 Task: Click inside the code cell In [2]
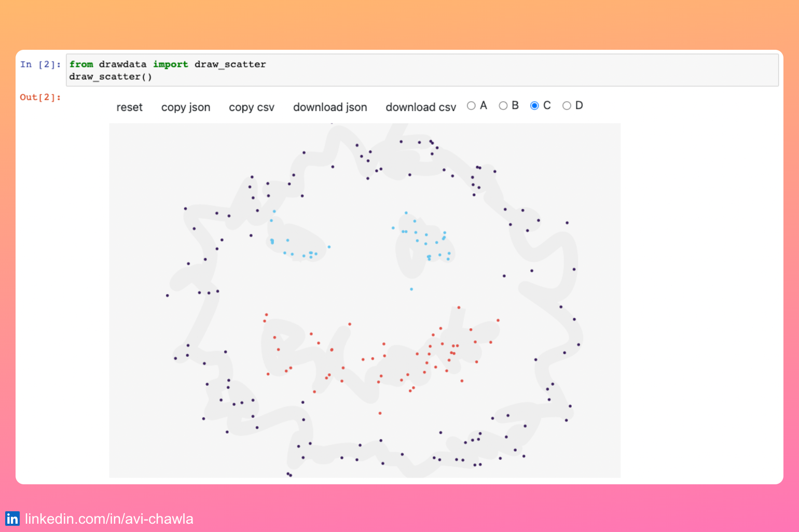(208, 70)
